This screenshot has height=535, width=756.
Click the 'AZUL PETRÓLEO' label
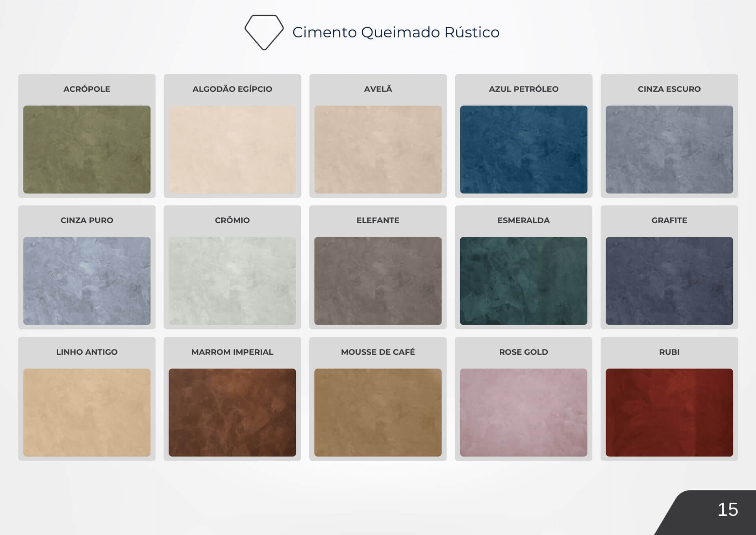coord(524,89)
